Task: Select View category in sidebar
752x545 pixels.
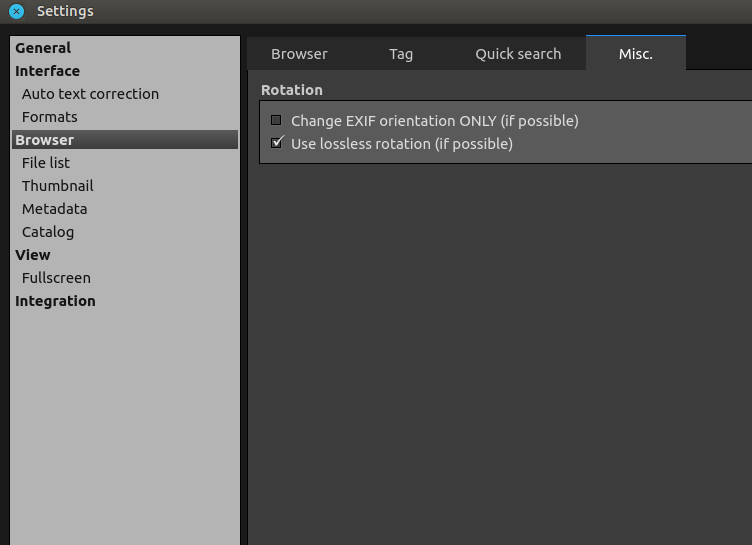Action: click(33, 255)
